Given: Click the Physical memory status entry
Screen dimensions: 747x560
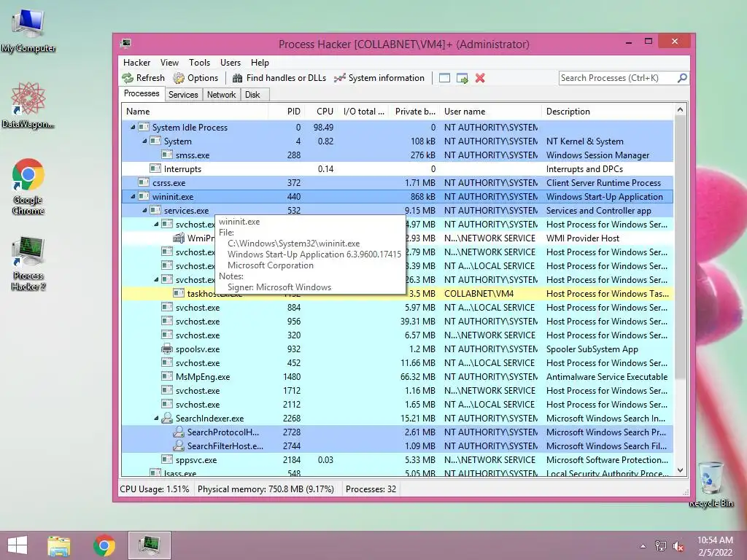Looking at the screenshot, I should (x=266, y=489).
